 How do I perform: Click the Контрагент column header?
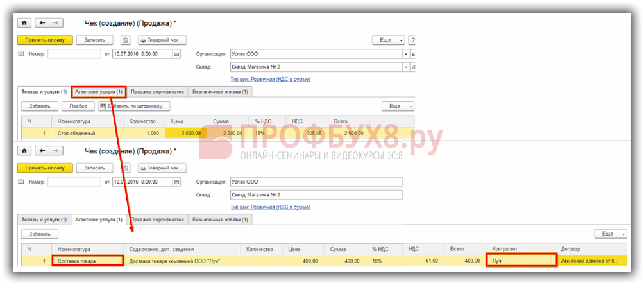point(520,249)
